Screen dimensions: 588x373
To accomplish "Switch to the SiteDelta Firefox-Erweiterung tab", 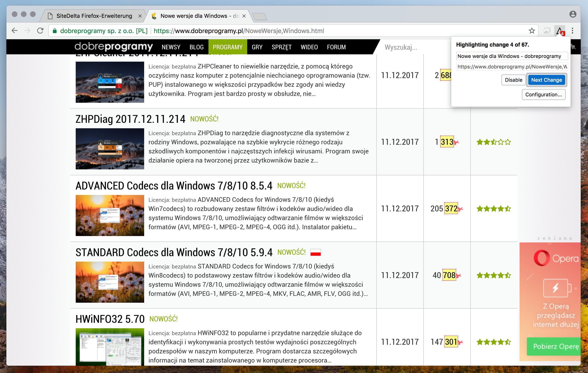I will (x=94, y=16).
